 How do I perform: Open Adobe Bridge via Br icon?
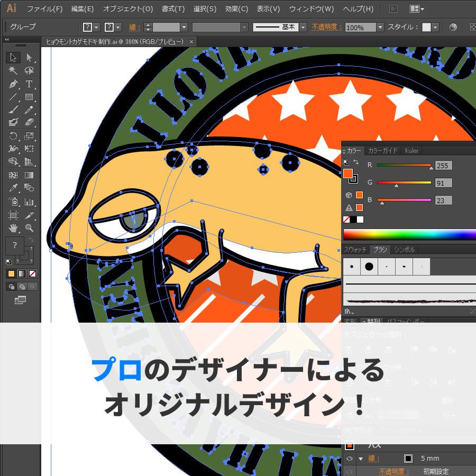pos(393,9)
